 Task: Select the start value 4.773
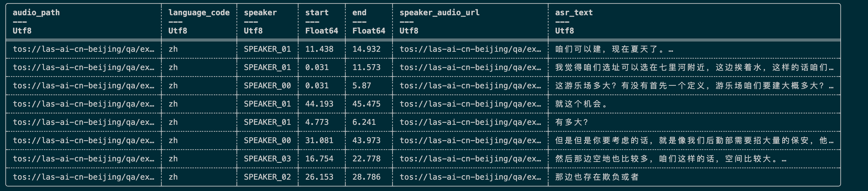(317, 122)
